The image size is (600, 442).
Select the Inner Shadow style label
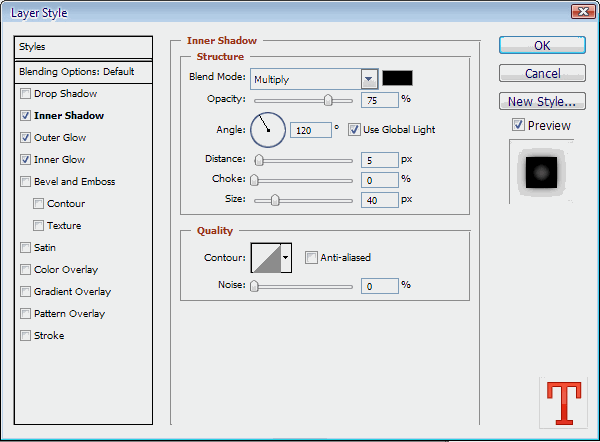click(69, 116)
